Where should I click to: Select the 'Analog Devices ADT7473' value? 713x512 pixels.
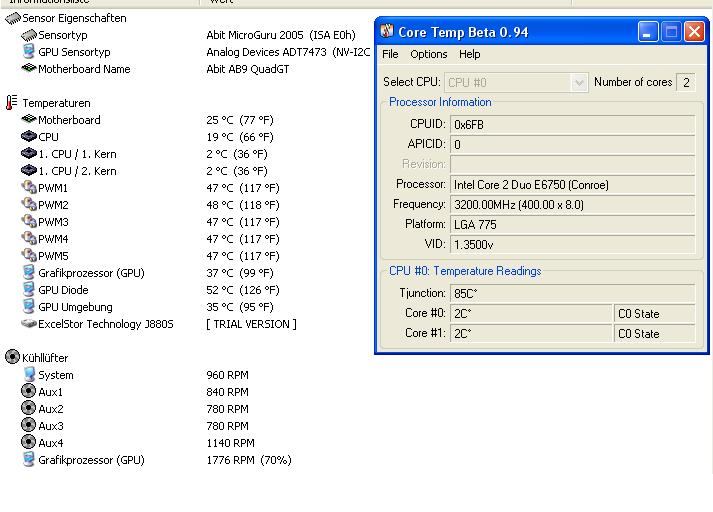click(x=288, y=52)
